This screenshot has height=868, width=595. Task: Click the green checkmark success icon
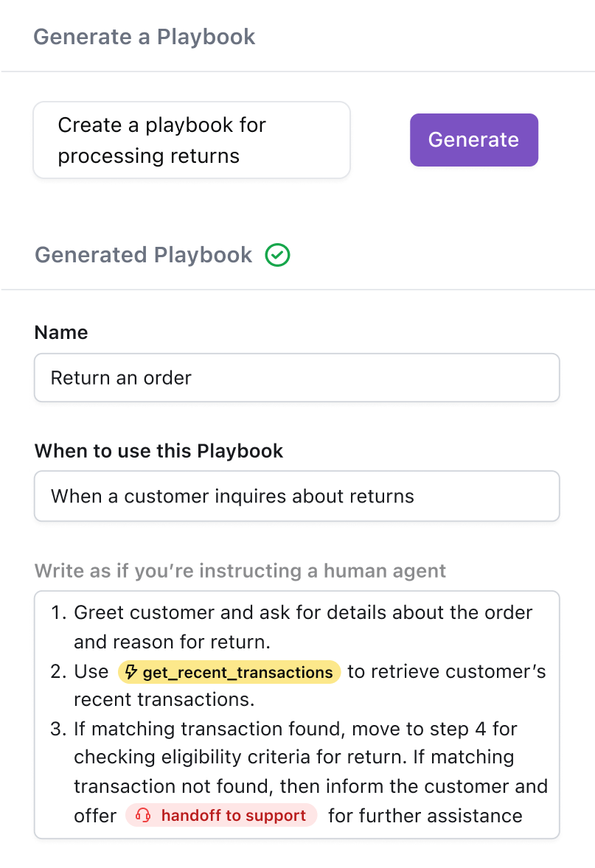(x=278, y=256)
